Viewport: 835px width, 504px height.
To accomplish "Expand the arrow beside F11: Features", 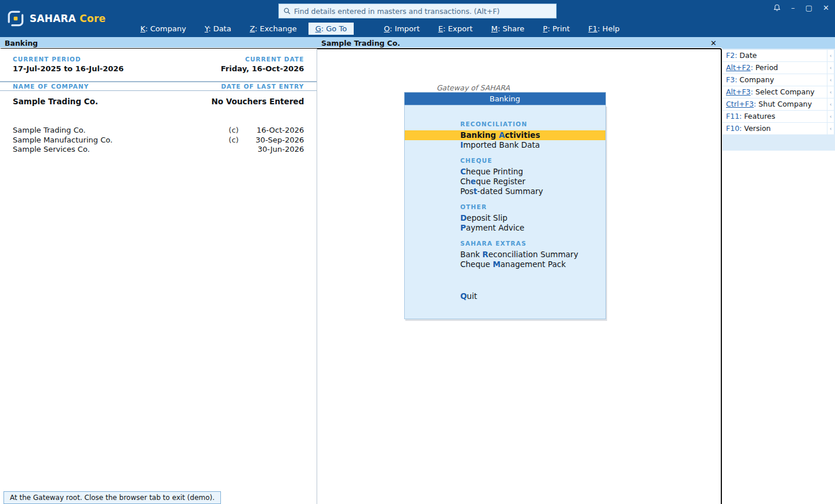I will pyautogui.click(x=830, y=116).
